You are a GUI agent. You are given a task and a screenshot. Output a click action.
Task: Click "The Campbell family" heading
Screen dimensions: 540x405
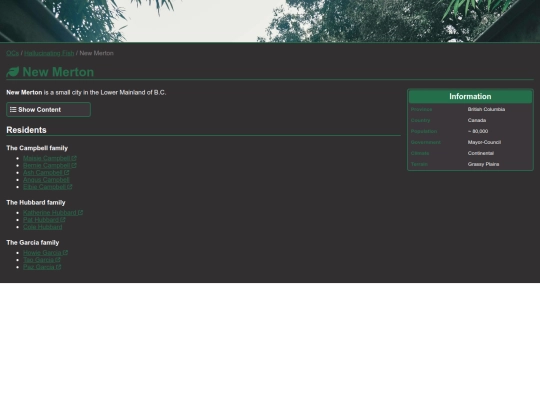[37, 148]
